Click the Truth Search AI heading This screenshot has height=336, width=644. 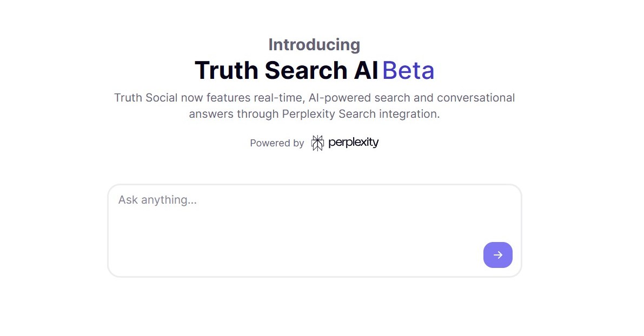[286, 70]
